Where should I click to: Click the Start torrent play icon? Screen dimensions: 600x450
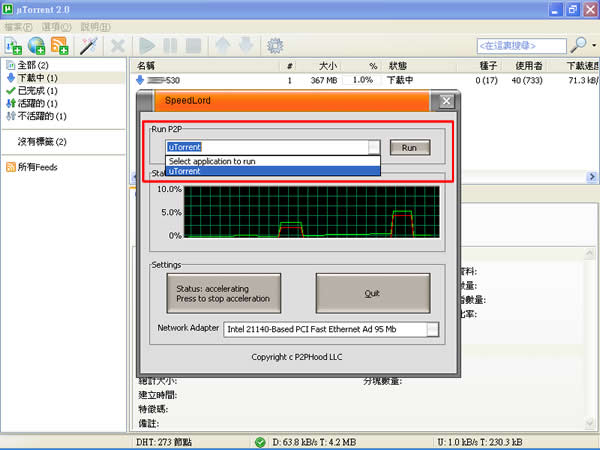pyautogui.click(x=147, y=46)
